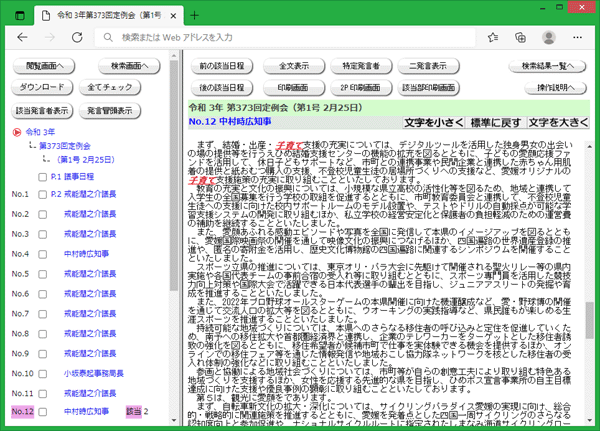Check the No.2 row checkbox
Screen dimensions: 600x431
tap(42, 214)
